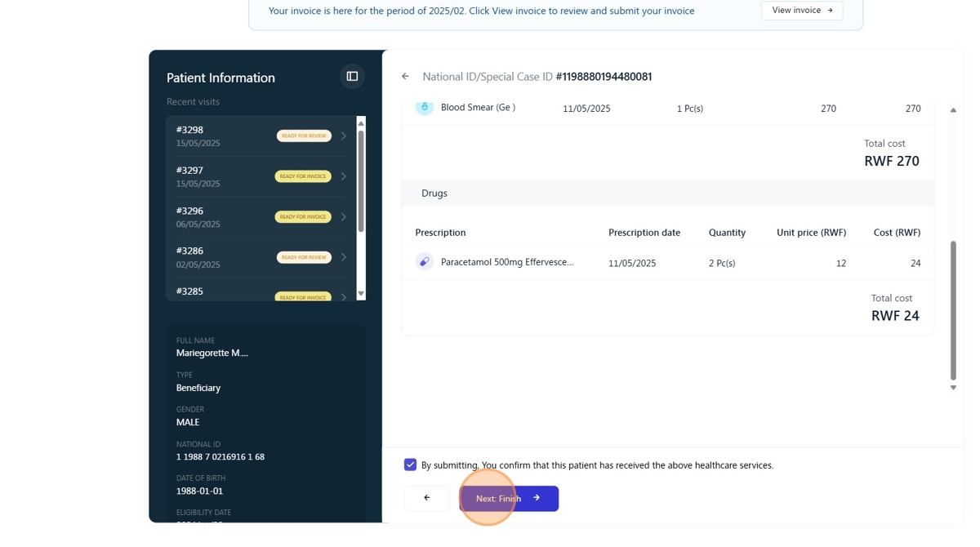Screen dimensions: 980x547
Task: Uncheck the confirmation checkbox for submitting
Action: pos(410,465)
